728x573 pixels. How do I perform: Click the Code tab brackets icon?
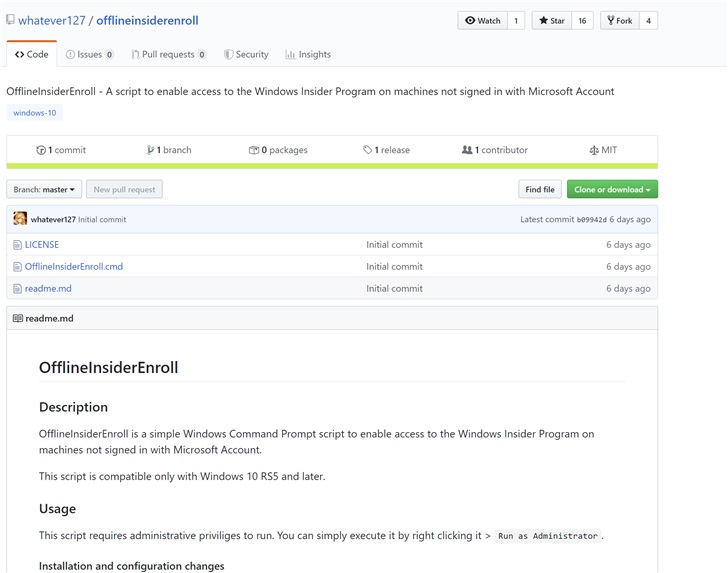[x=19, y=54]
